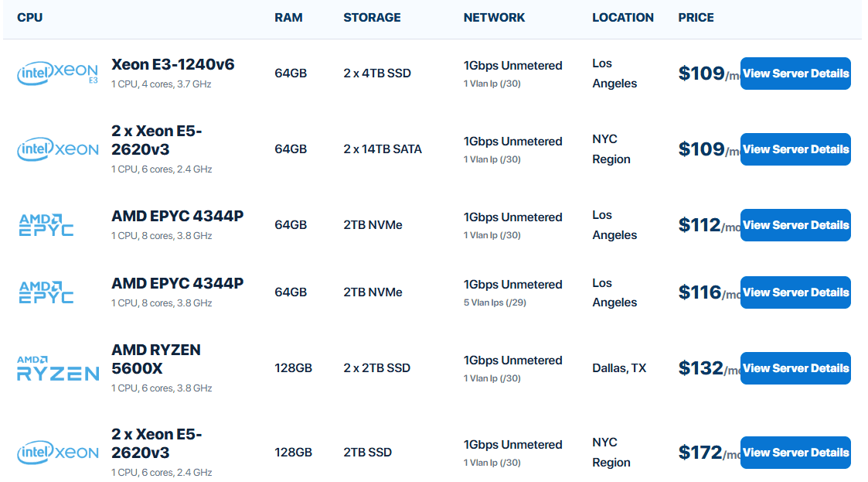
Task: Click the AMD EPYC logo for the $116 server
Action: click(46, 292)
